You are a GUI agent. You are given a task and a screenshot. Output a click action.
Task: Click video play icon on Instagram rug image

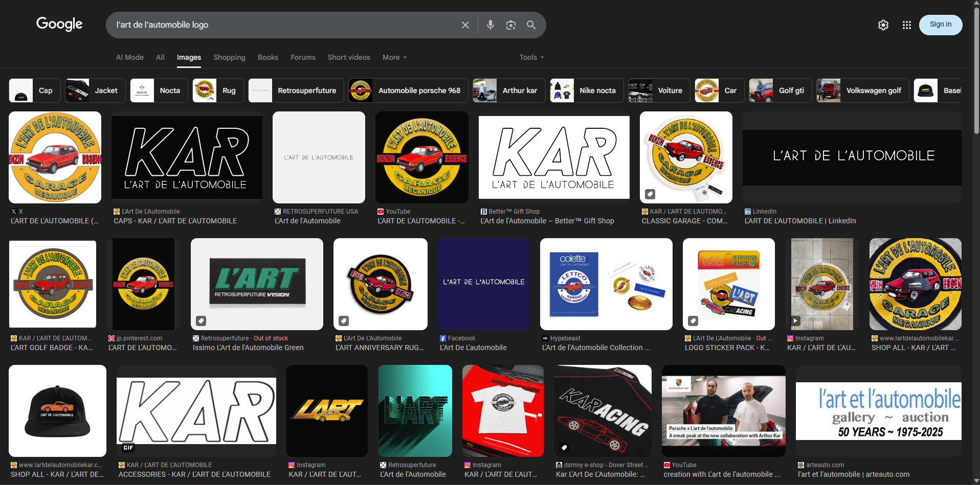coord(795,321)
